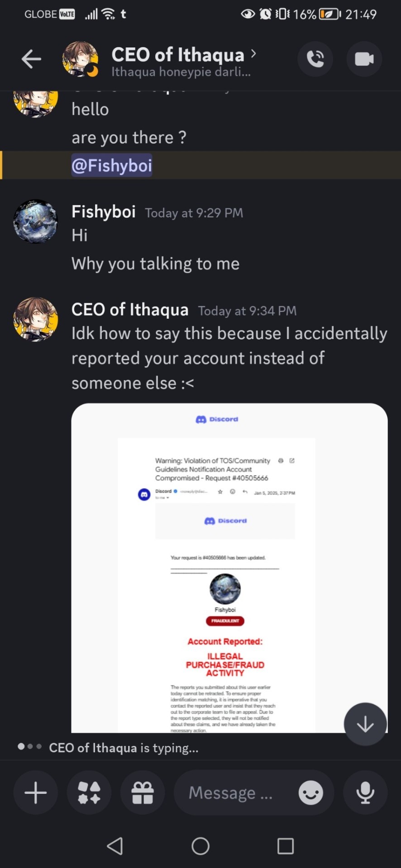Image resolution: width=401 pixels, height=868 pixels.
Task: Focus the Message input field
Action: pyautogui.click(x=235, y=793)
